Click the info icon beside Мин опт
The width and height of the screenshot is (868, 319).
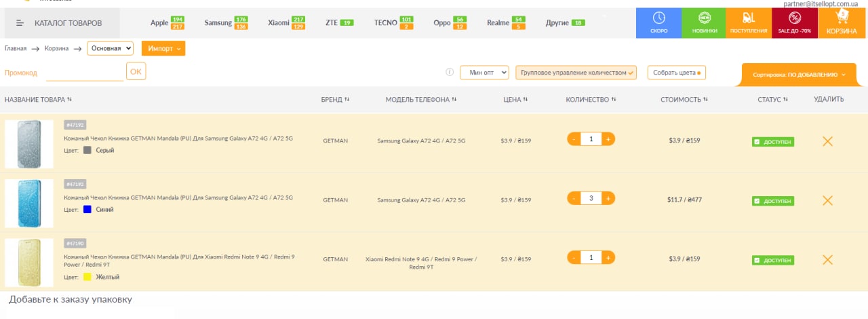tap(449, 73)
